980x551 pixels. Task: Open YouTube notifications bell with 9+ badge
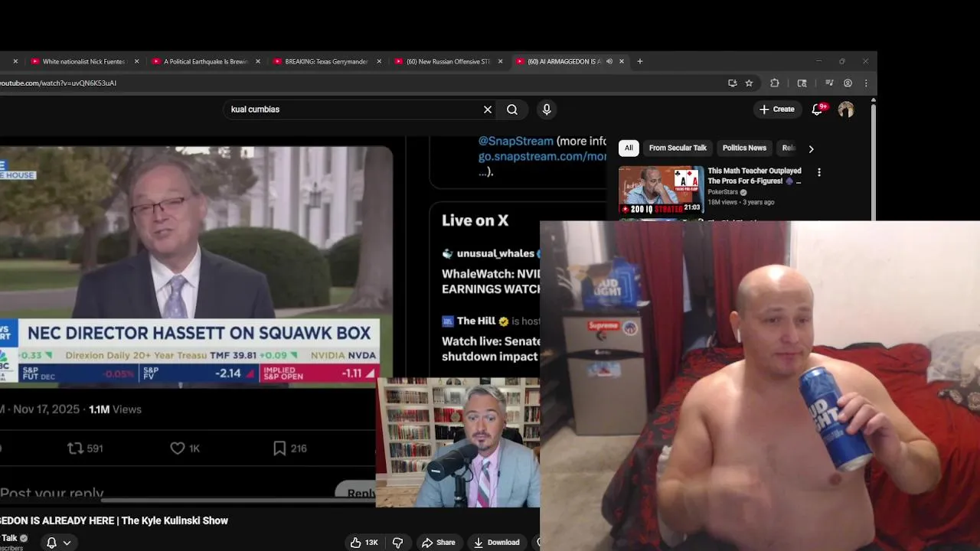tap(818, 109)
